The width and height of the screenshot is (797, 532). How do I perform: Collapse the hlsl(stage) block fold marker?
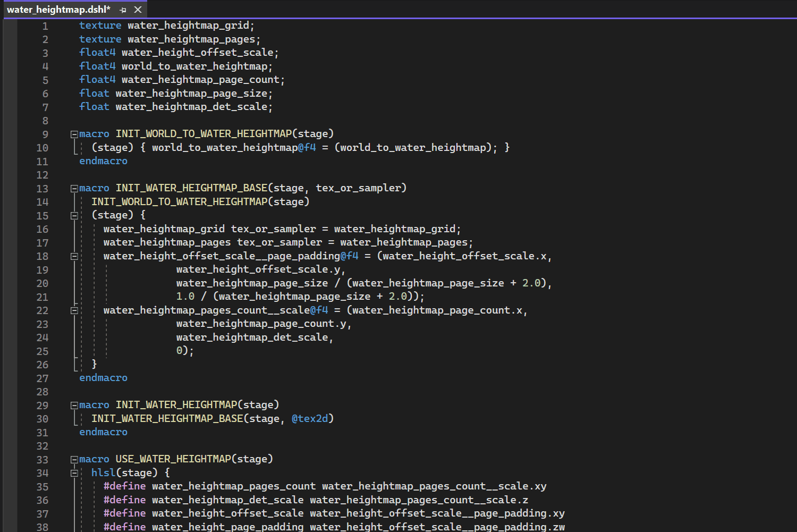pyautogui.click(x=74, y=472)
